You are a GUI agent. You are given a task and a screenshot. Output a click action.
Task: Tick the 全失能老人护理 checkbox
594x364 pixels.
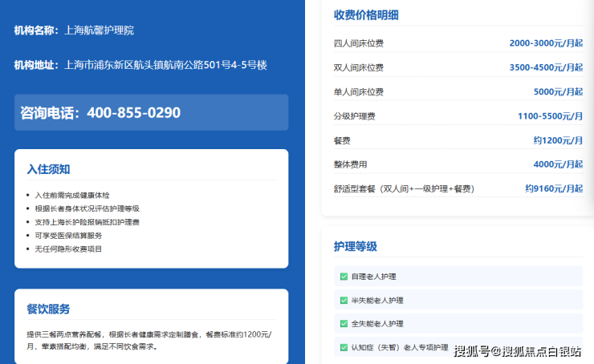click(x=344, y=324)
